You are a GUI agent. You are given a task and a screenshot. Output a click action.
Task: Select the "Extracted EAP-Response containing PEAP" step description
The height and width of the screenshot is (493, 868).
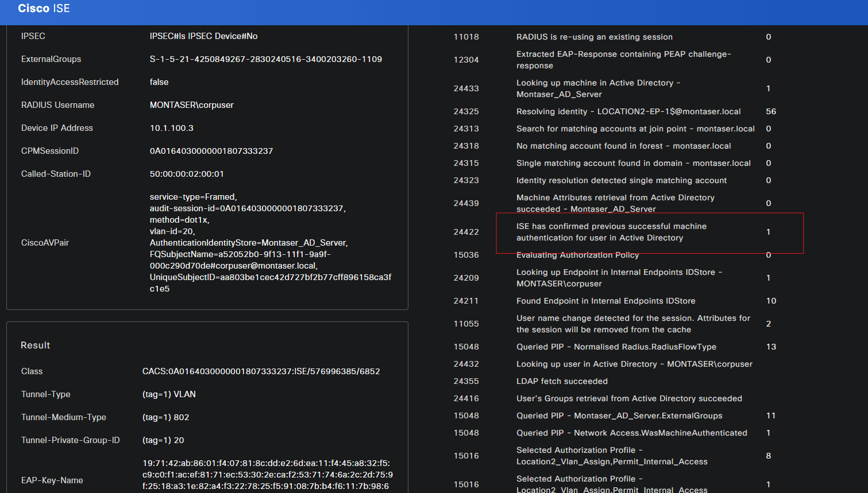point(624,60)
